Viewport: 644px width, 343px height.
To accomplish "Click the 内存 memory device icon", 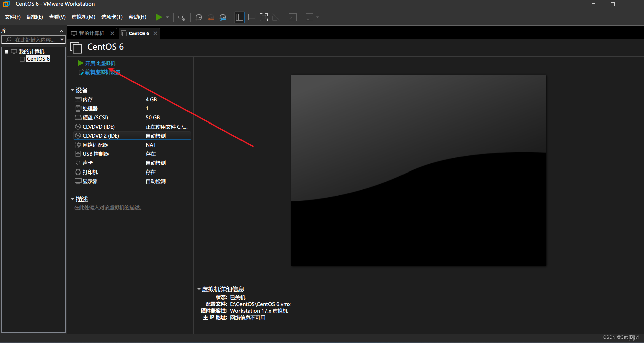I will tap(78, 99).
